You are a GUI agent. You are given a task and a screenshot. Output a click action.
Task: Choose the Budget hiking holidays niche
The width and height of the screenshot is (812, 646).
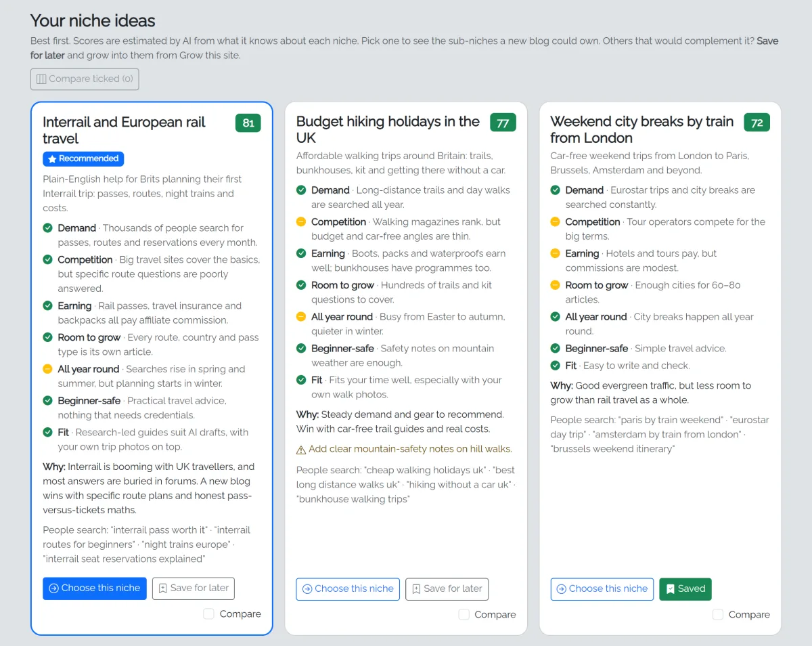pos(348,588)
